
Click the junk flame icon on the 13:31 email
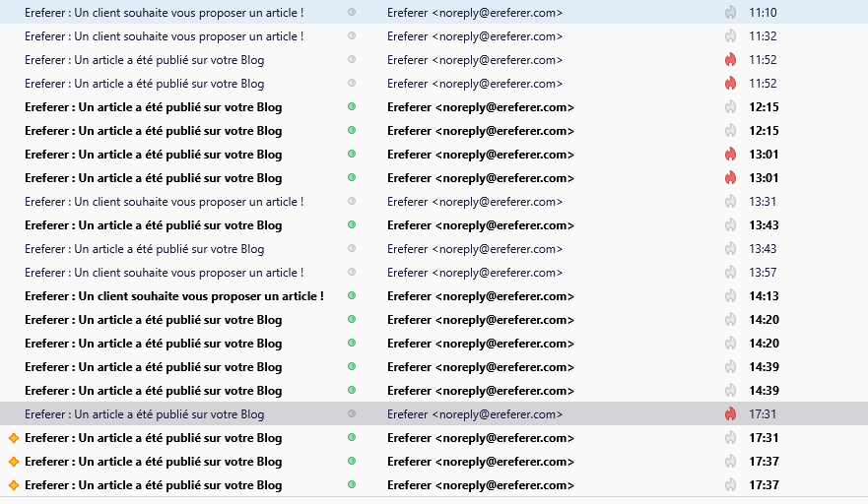tap(730, 202)
